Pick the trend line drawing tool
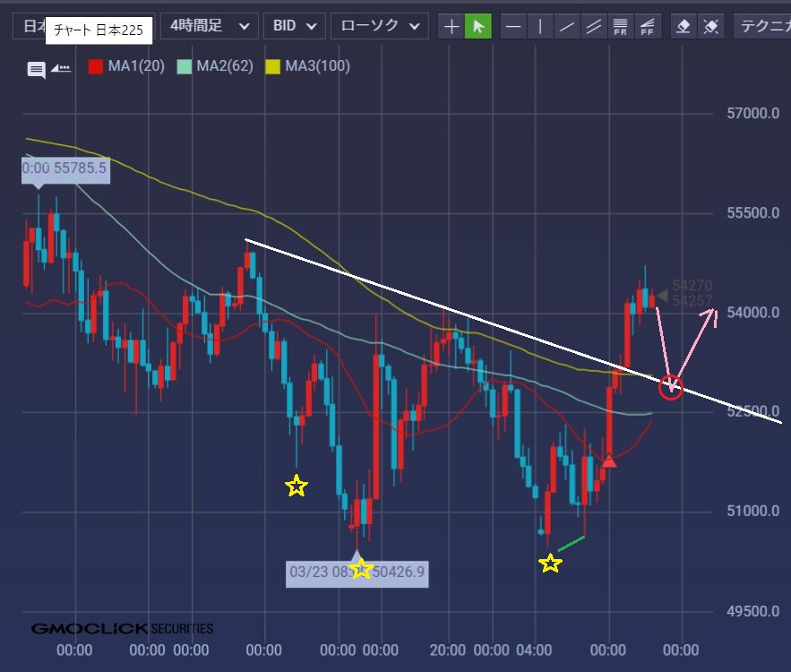Viewport: 791px width, 672px height. click(x=567, y=26)
